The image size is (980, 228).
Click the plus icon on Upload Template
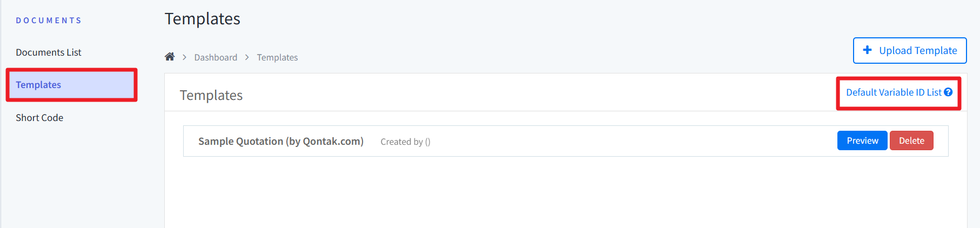867,50
